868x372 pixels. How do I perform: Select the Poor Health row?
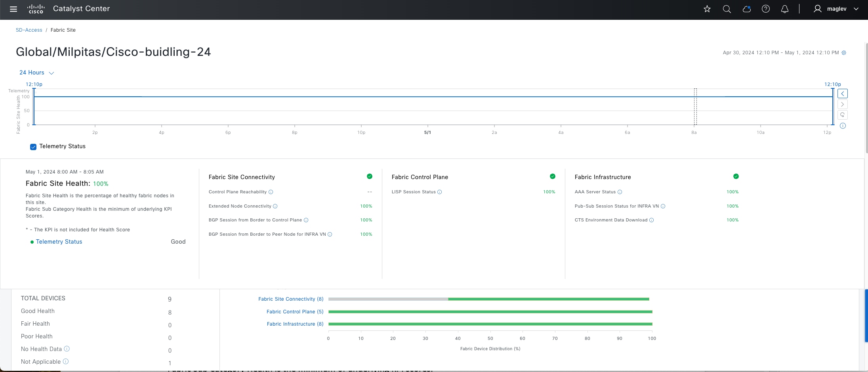(96, 337)
